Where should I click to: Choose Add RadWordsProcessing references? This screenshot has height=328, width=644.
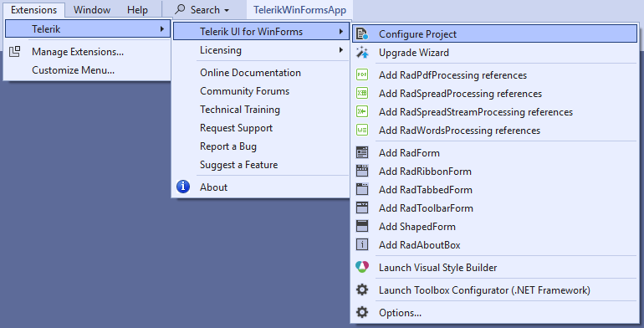(495, 131)
